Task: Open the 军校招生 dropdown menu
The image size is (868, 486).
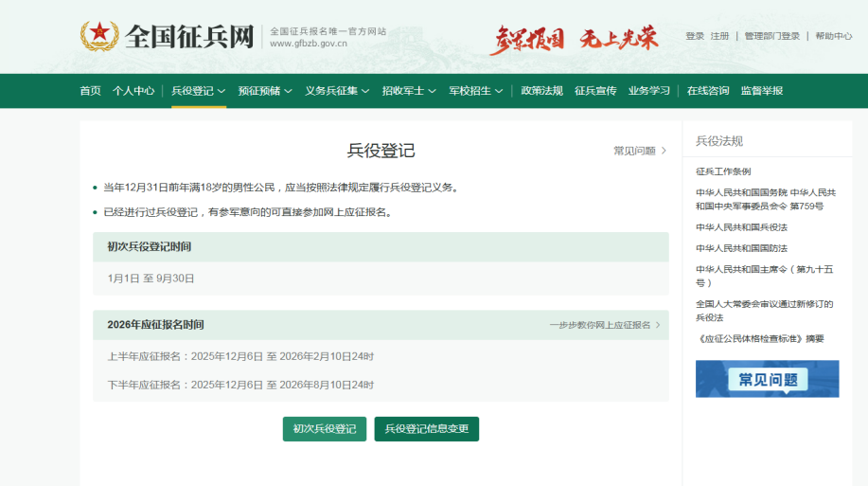Action: click(475, 91)
